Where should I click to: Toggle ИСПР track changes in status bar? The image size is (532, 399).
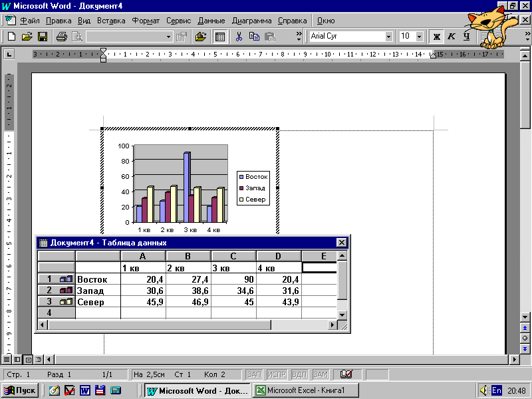pyautogui.click(x=277, y=374)
